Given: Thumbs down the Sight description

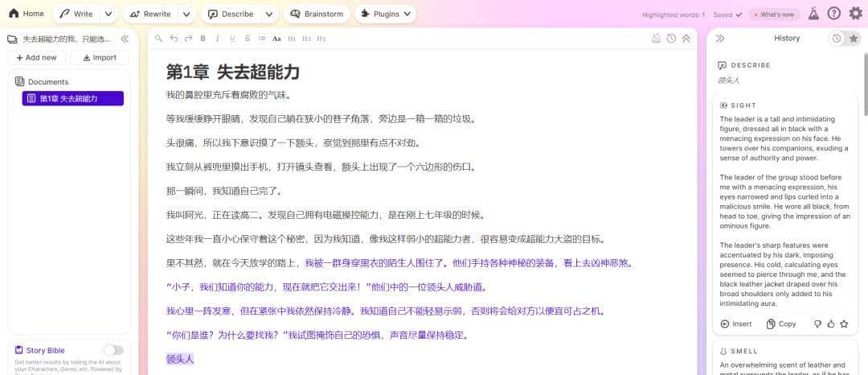Looking at the screenshot, I should click(x=817, y=324).
